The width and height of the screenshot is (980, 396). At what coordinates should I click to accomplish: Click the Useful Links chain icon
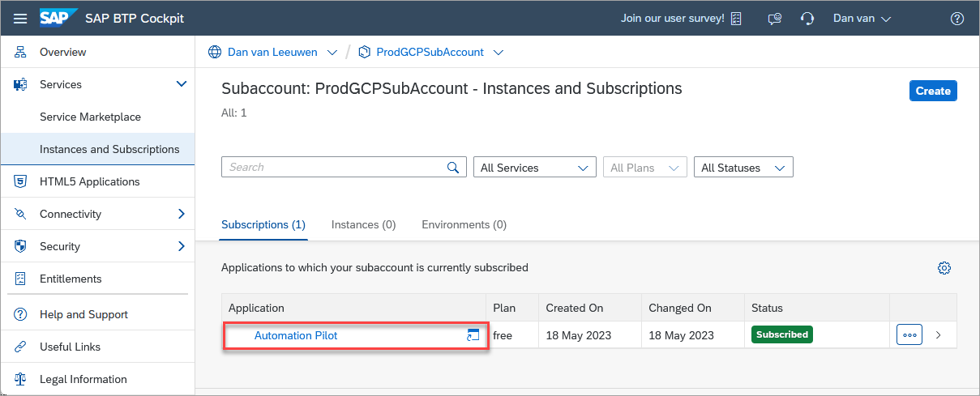21,347
